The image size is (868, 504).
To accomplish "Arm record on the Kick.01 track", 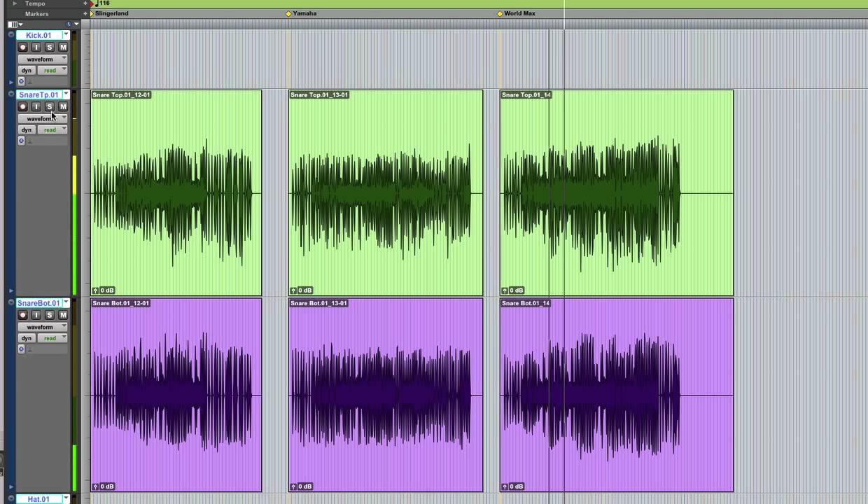I will click(x=22, y=47).
